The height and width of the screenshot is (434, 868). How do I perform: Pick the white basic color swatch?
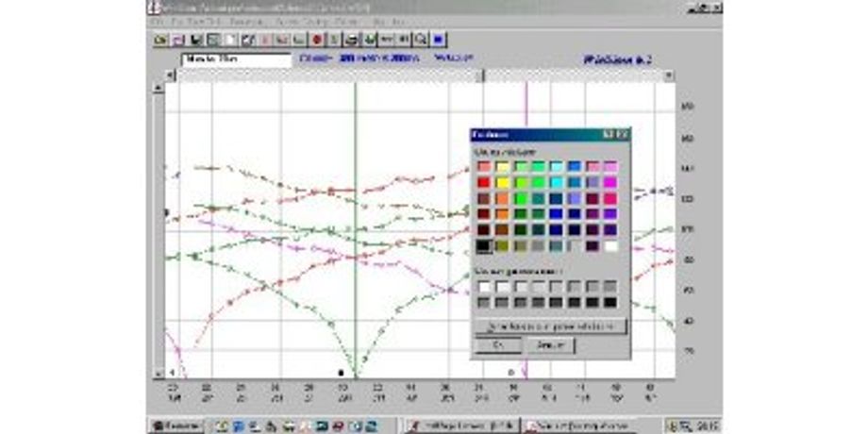pos(610,246)
